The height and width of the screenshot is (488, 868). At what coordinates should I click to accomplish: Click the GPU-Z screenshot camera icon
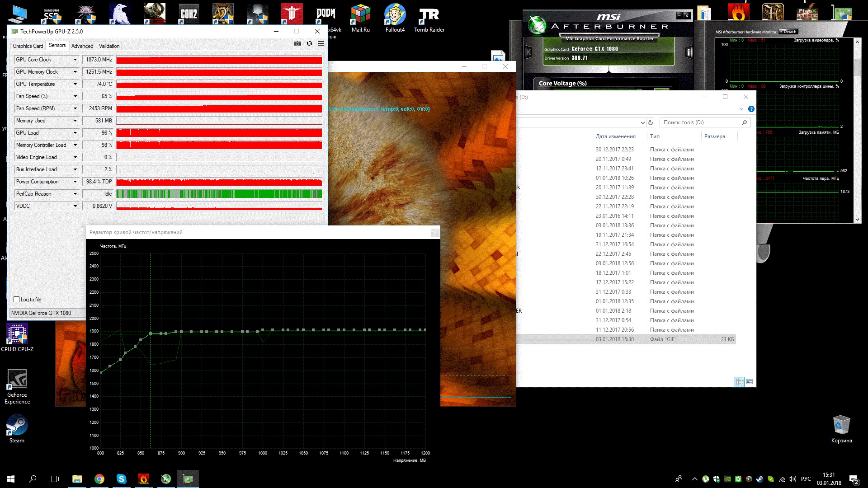click(297, 43)
